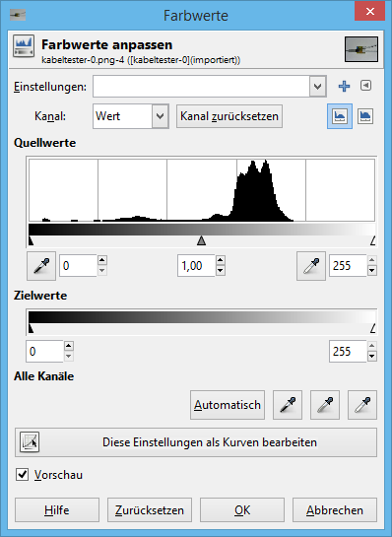Confirm with the OK button
Screen dimensions: 392x537
242,510
